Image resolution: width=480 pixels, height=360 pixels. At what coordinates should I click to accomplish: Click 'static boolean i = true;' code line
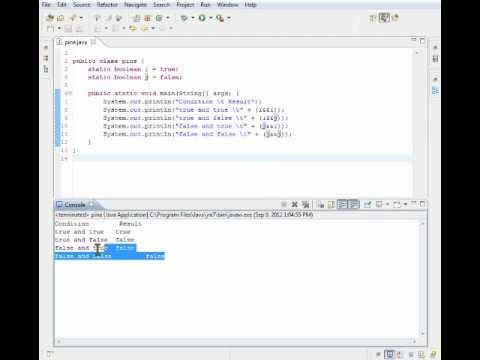point(133,69)
